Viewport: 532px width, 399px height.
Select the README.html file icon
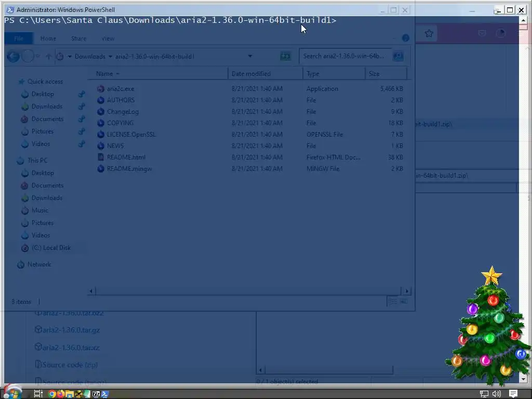point(100,157)
